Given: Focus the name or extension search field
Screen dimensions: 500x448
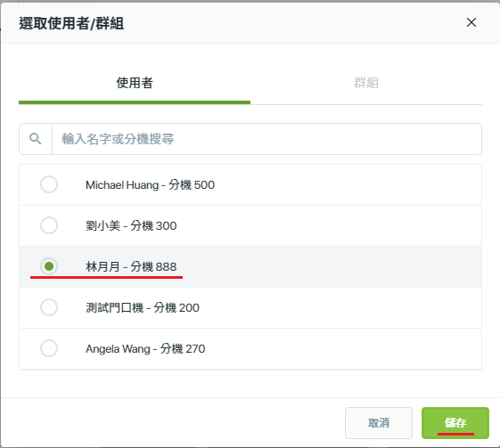Looking at the screenshot, I should [x=266, y=139].
